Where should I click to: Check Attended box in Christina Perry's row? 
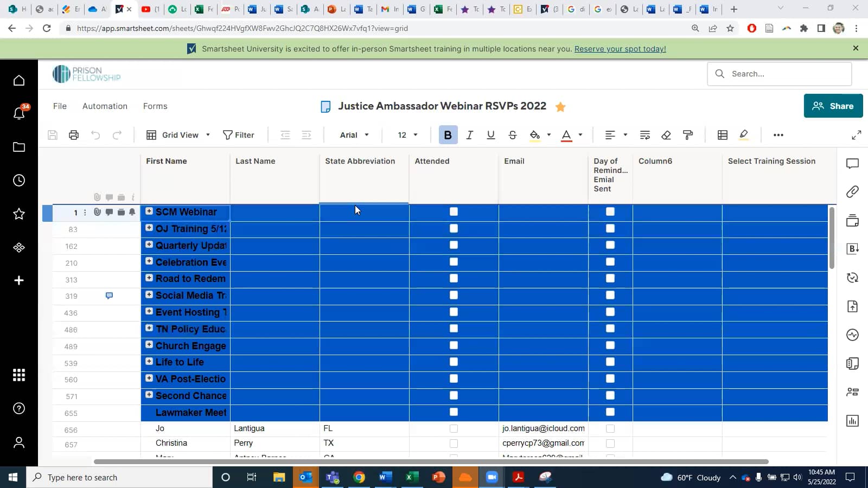454,443
